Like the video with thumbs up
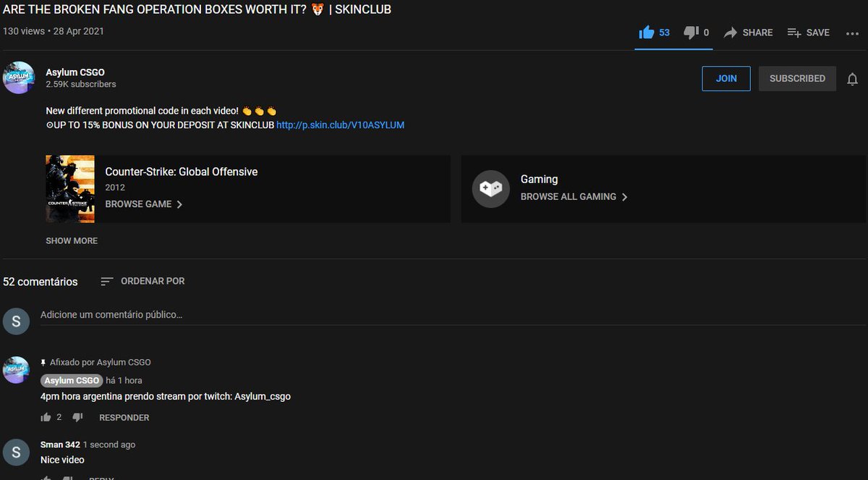Viewport: 868px width, 480px height. click(x=647, y=33)
